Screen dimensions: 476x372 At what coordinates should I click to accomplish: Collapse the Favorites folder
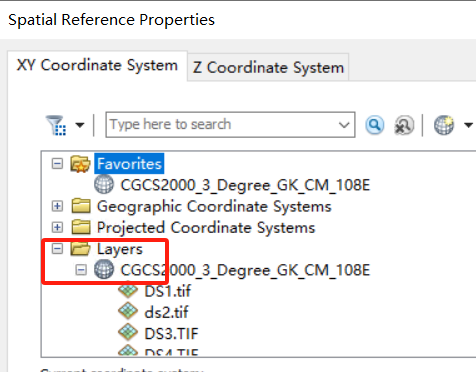[x=57, y=164]
